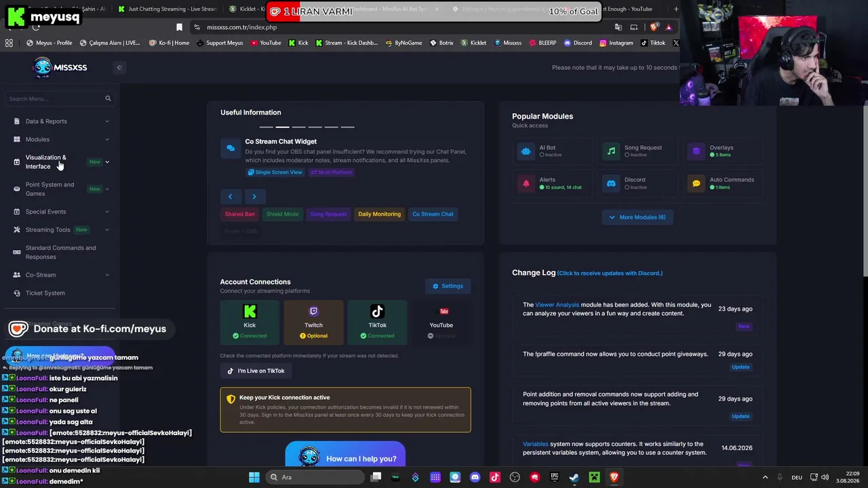Click the browser bookmark icon in address bar
The height and width of the screenshot is (488, 868).
coord(179,27)
